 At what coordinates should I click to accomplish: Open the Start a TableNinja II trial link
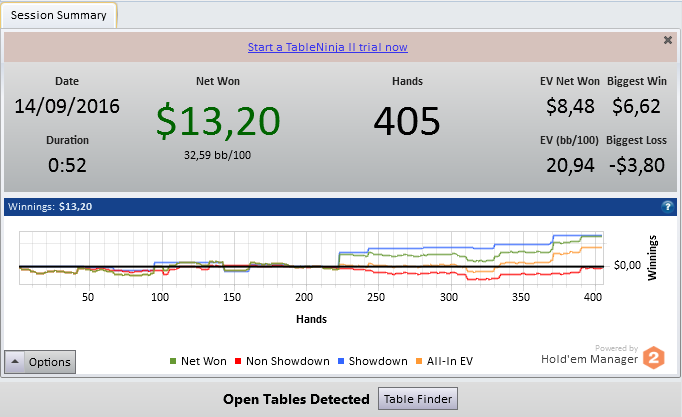[328, 47]
